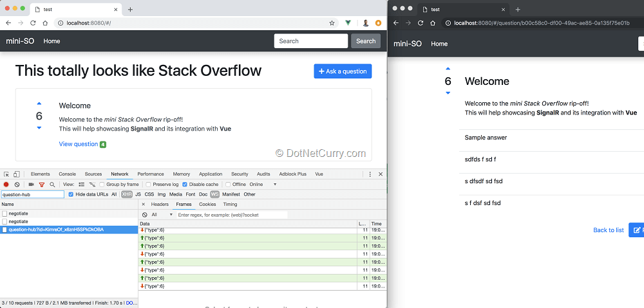Screen dimensions: 644x308
Task: Clear the network log
Action: pyautogui.click(x=17, y=185)
